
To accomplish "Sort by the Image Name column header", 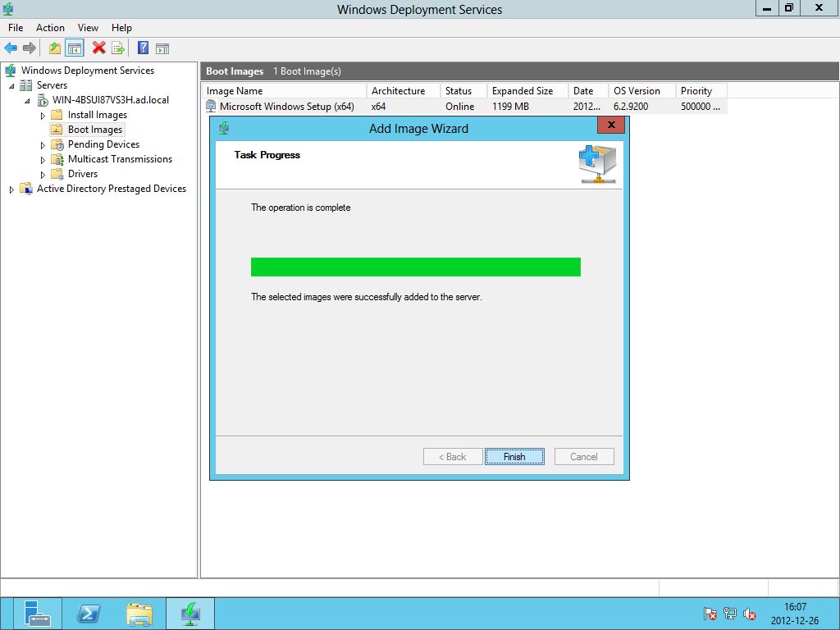I will coord(284,90).
